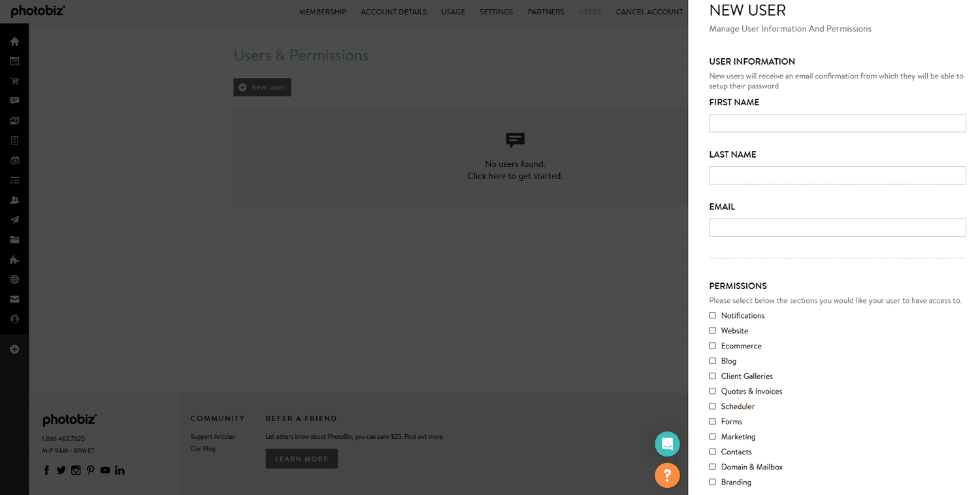Open the Quotes & Invoices dollar icon

14,141
